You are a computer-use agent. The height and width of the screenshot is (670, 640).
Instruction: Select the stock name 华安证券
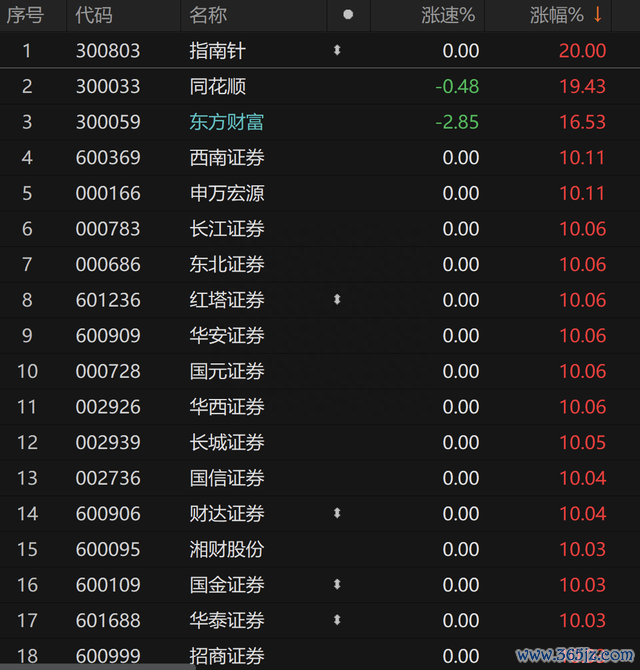[227, 335]
